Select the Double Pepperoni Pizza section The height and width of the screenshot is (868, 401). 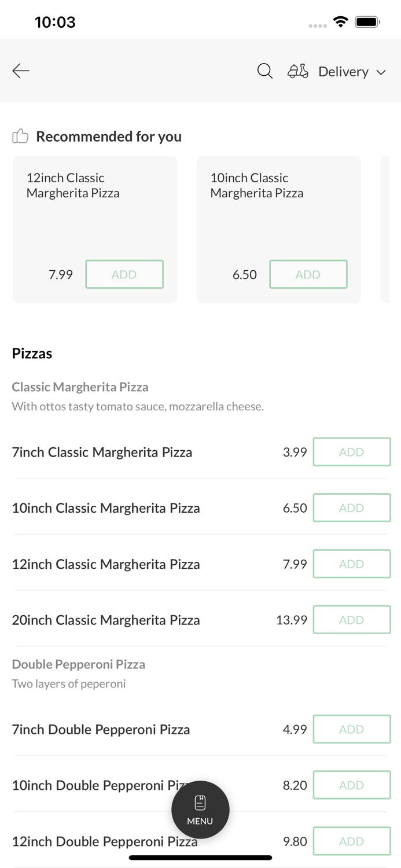[79, 664]
